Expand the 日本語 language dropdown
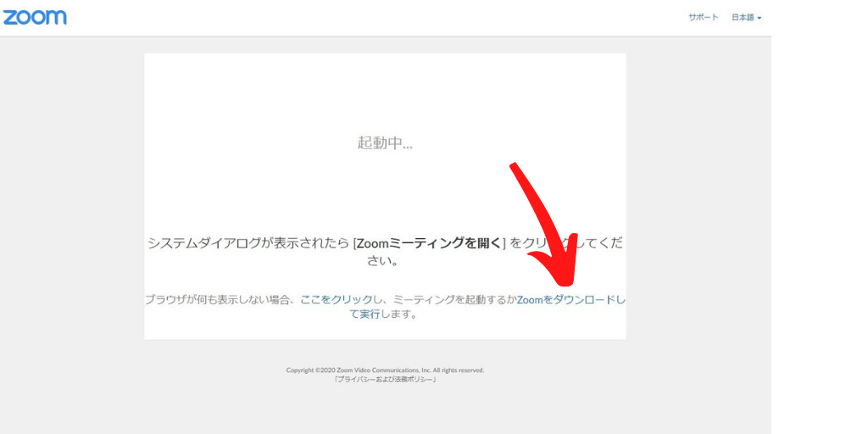The height and width of the screenshot is (434, 868). (747, 18)
